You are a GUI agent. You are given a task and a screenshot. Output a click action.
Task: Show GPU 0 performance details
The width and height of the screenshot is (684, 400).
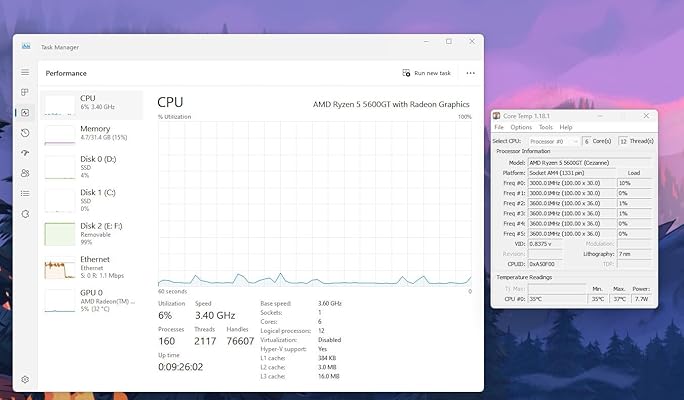[x=93, y=301]
